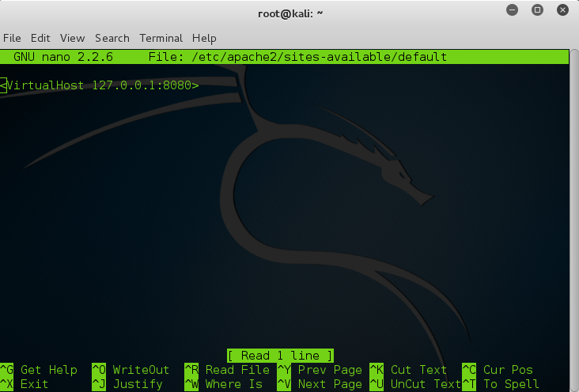This screenshot has height=392, width=579.
Task: Open the View menu
Action: 72,38
